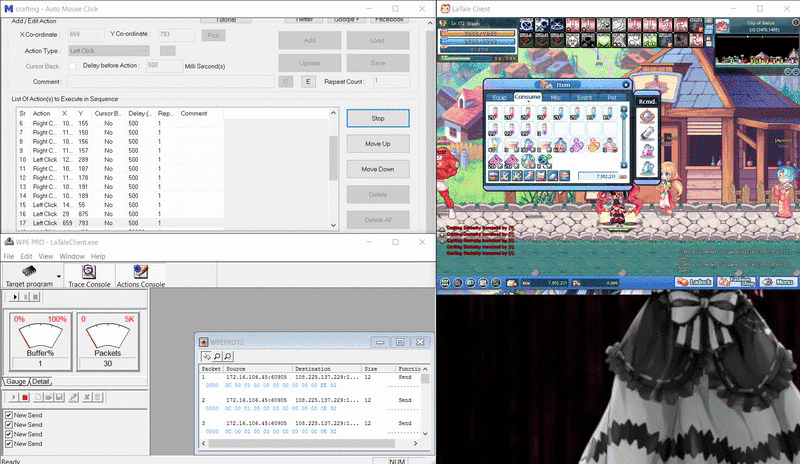Select the white capsule item in Rcmd panel
The height and width of the screenshot is (464, 800).
click(x=647, y=134)
